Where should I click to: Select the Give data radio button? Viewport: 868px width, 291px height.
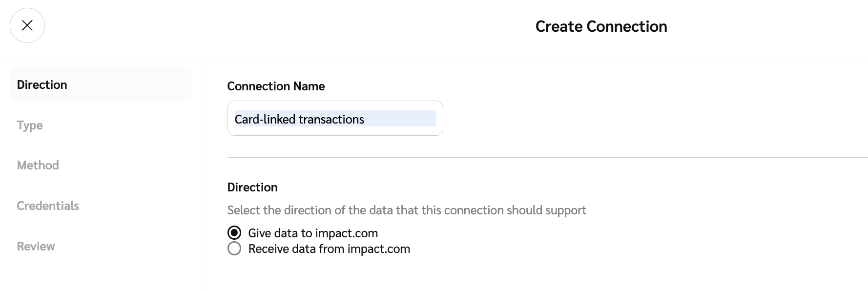point(234,233)
